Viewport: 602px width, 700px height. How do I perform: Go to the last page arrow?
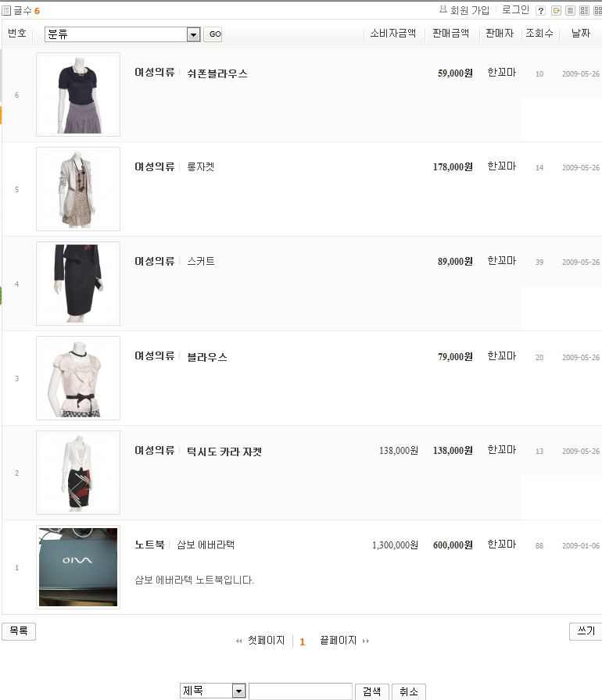tap(366, 641)
